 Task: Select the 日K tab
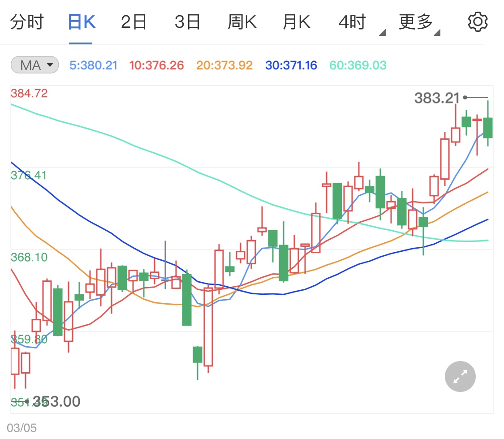coord(82,22)
